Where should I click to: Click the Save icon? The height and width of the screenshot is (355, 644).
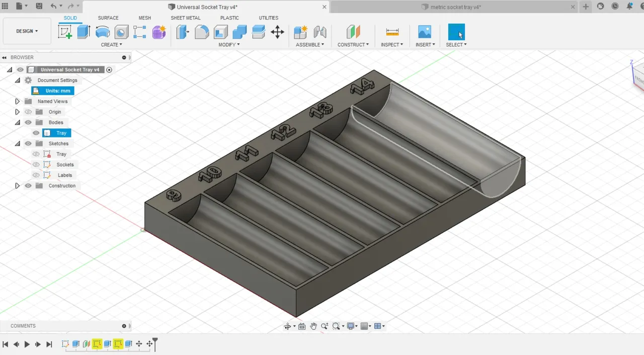pos(39,7)
